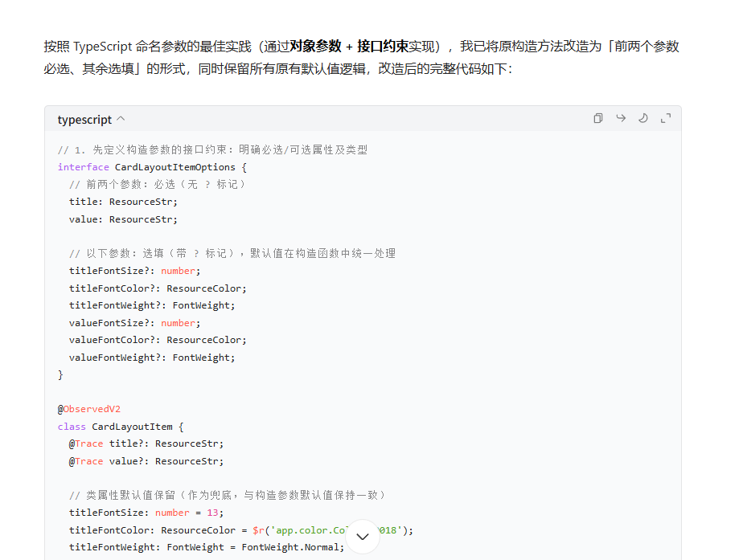
Task: Click the line "titleFontWeight?: FontWeight;"
Action: coord(152,305)
